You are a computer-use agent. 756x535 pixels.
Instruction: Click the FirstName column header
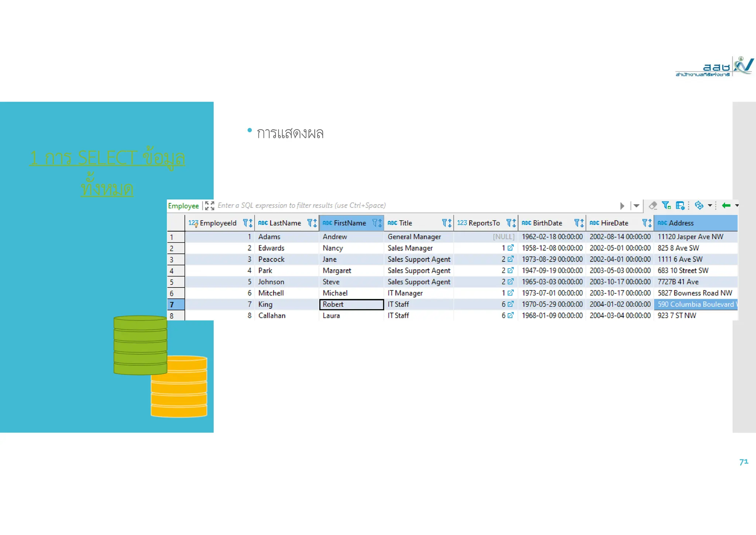click(350, 223)
